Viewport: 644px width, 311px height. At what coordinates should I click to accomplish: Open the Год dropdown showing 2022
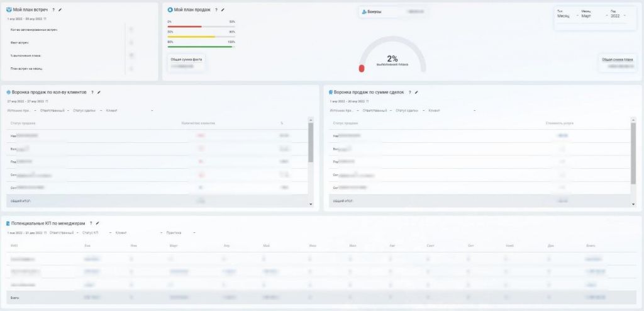pyautogui.click(x=618, y=16)
